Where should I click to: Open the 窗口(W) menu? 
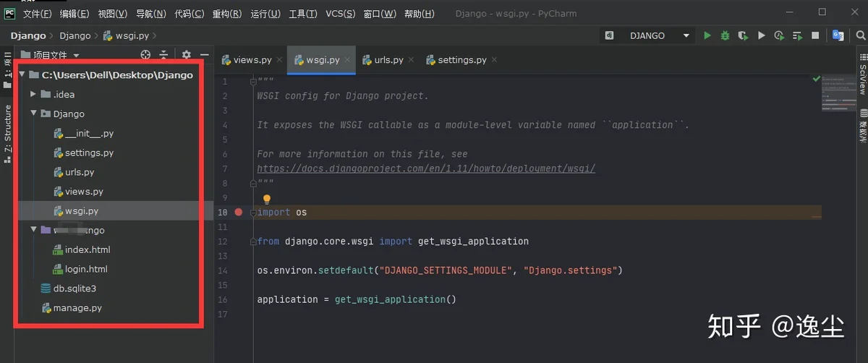point(379,14)
